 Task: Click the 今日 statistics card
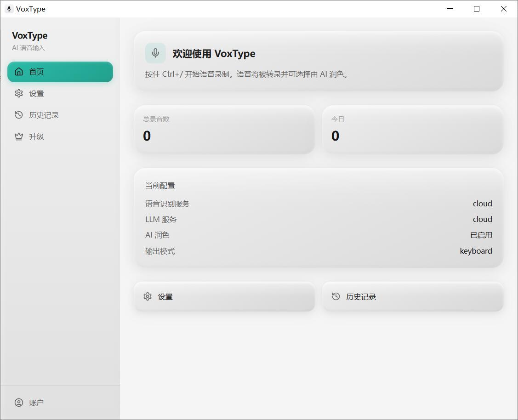click(x=413, y=130)
